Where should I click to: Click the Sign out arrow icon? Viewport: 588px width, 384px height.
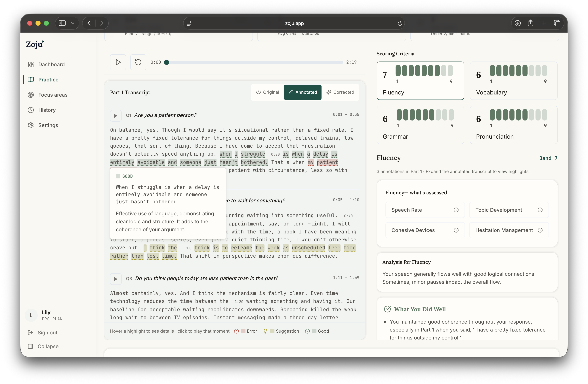tap(30, 333)
